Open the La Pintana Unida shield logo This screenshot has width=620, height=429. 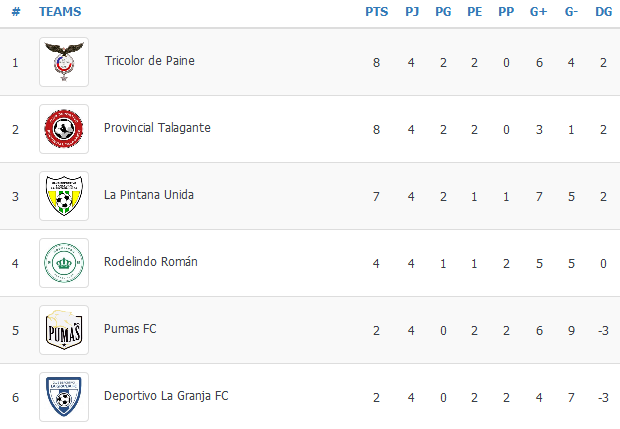coord(64,196)
